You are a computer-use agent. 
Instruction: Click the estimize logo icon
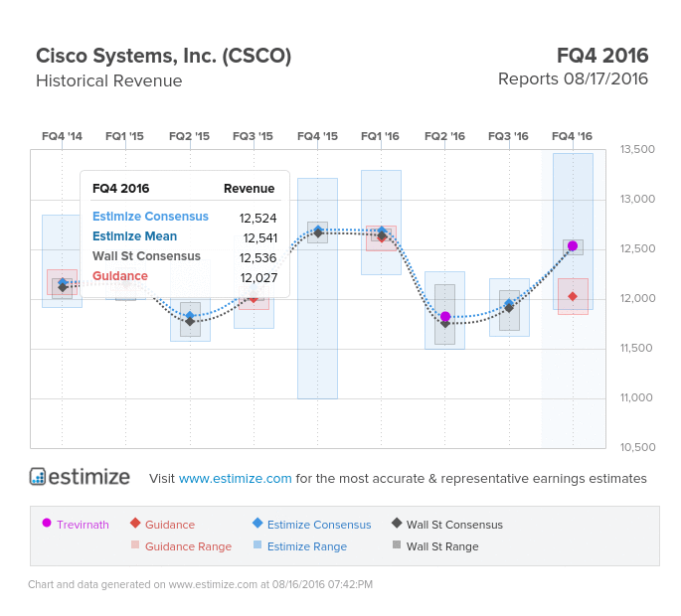coord(38,477)
